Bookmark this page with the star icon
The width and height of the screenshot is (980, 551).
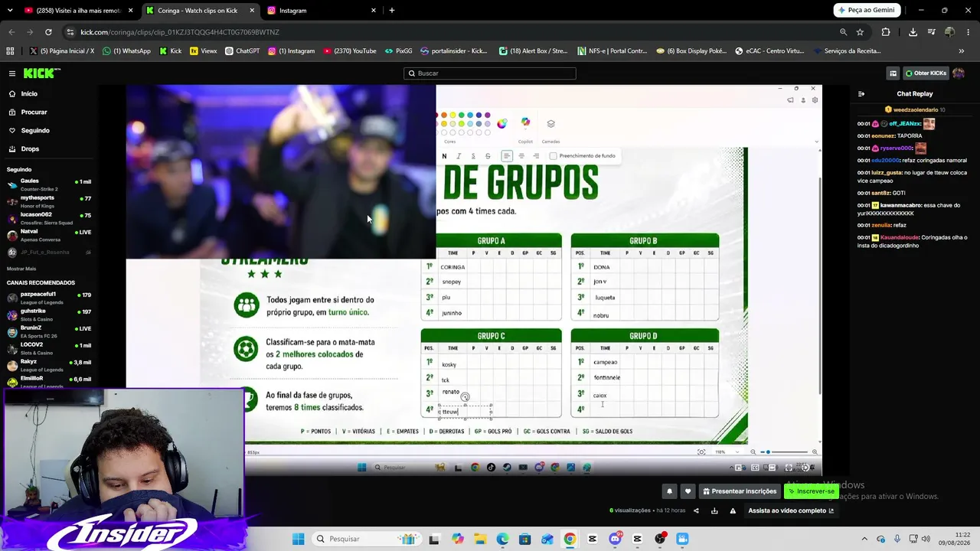(x=860, y=32)
